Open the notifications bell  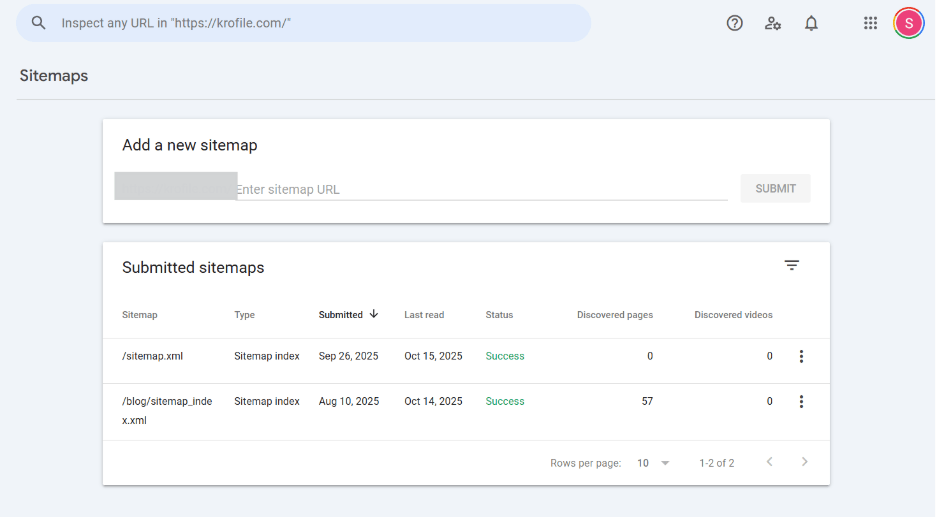point(811,23)
